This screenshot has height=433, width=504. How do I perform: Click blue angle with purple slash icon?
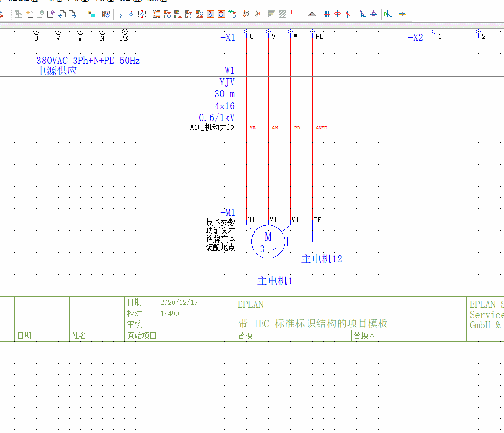(363, 14)
